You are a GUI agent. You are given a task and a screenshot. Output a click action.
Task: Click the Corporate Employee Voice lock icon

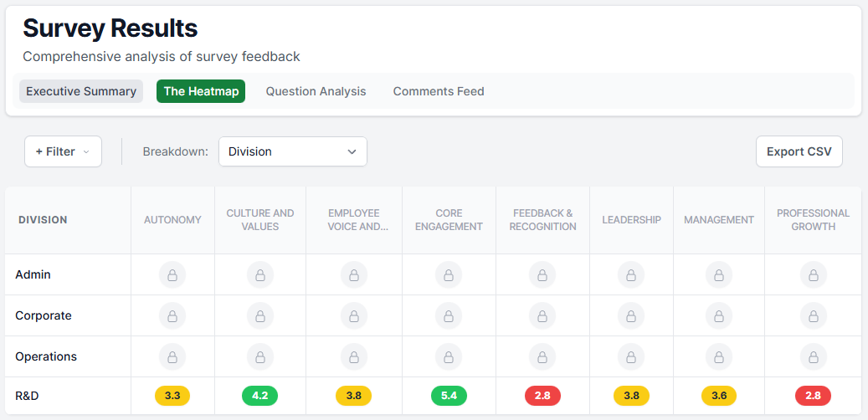coord(353,316)
